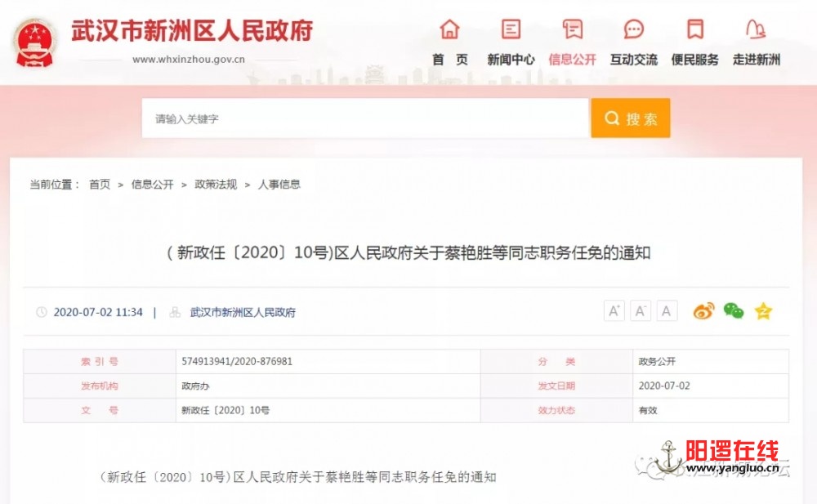Increase font size with A+ button

[614, 311]
